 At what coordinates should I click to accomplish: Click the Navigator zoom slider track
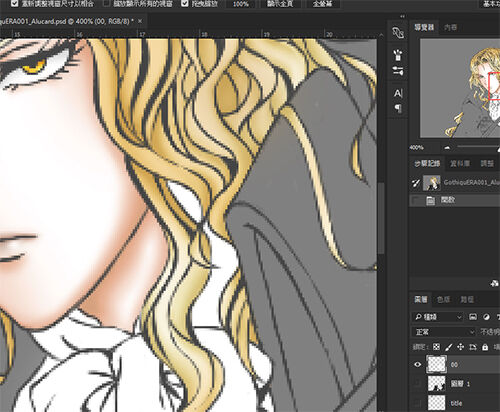pyautogui.click(x=477, y=147)
